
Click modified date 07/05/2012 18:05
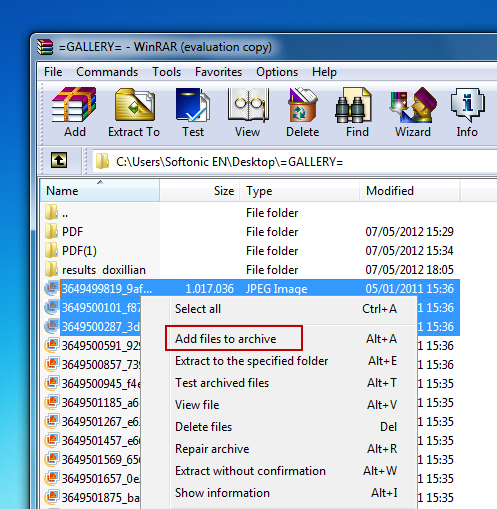tap(409, 270)
